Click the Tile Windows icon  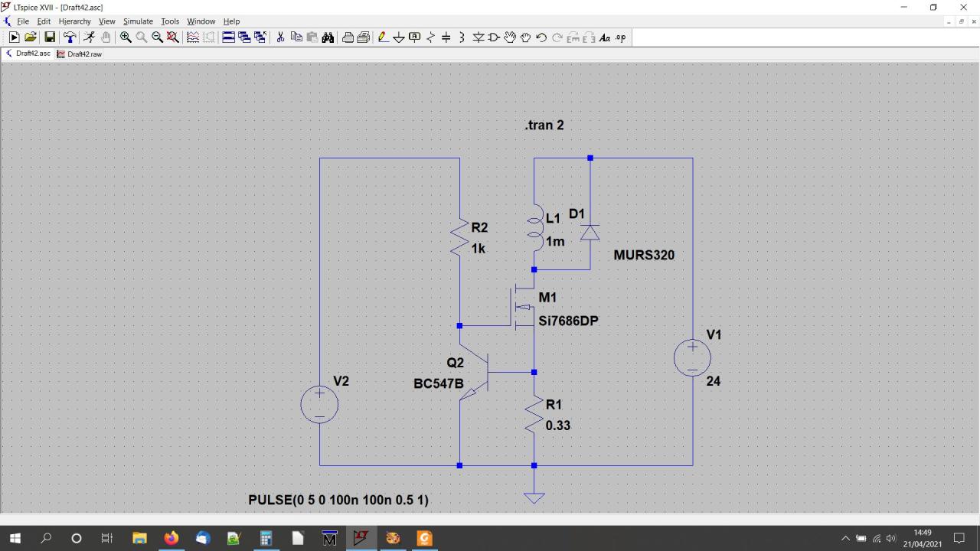(x=228, y=37)
